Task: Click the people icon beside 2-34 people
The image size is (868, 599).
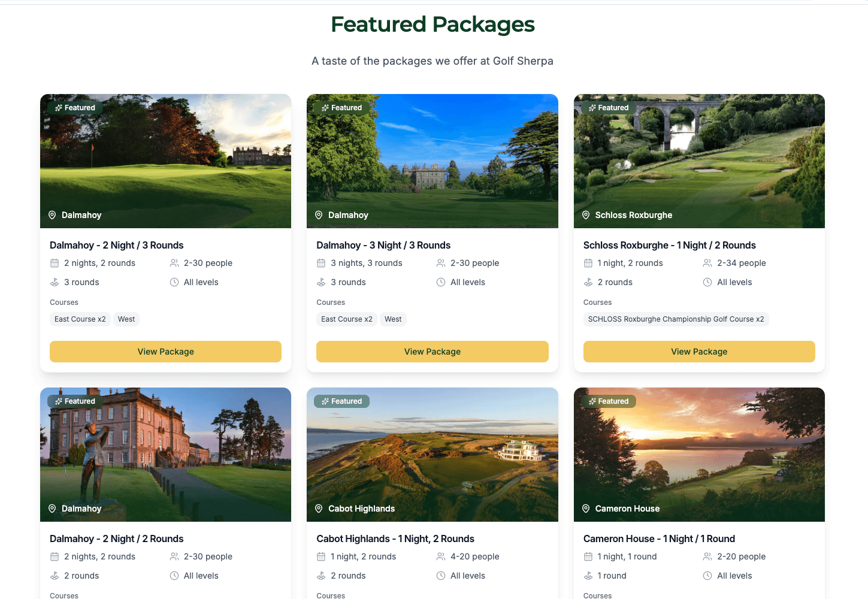Action: click(x=707, y=263)
